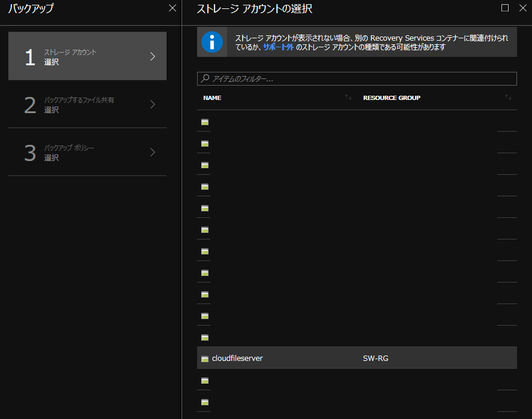Maximize the ストレージ アカウントの選択 panel
The image size is (532, 419).
point(505,8)
